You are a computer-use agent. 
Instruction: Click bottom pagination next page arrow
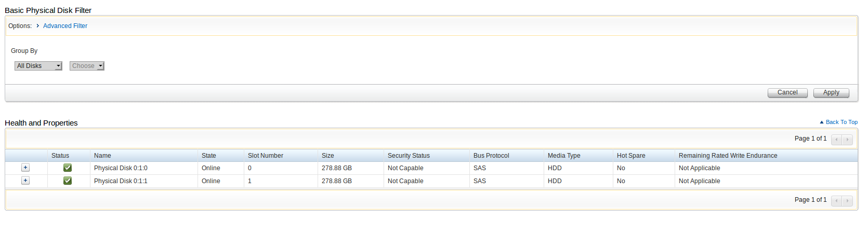point(847,201)
